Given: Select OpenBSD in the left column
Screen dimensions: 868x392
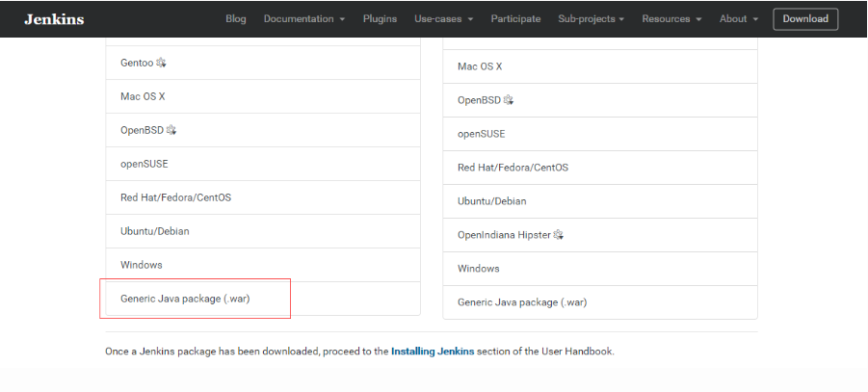Looking at the screenshot, I should [x=263, y=130].
